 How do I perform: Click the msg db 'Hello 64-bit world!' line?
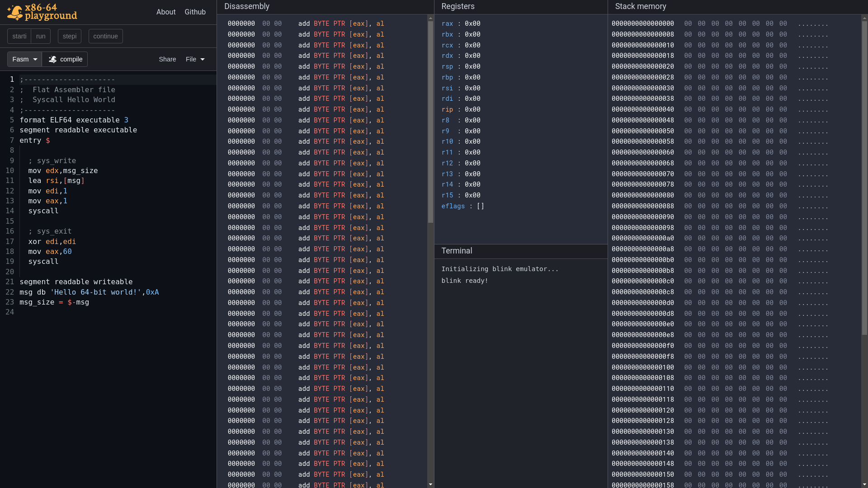tap(89, 292)
